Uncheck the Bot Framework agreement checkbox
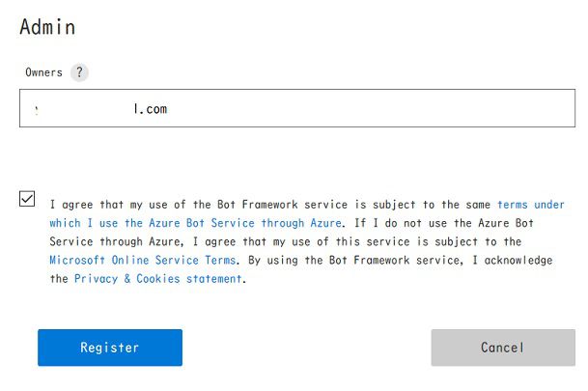Viewport: 588px width, 391px height. 27,199
